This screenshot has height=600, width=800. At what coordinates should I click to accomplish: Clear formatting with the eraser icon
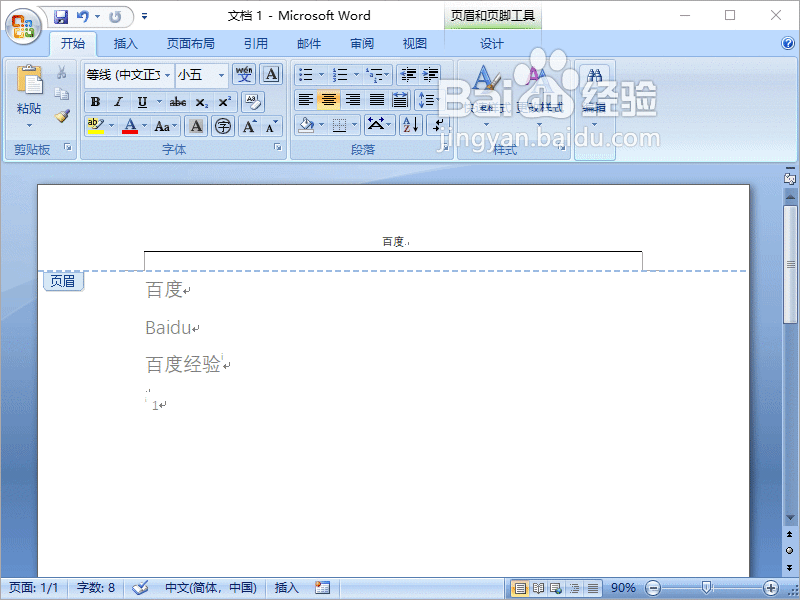253,102
